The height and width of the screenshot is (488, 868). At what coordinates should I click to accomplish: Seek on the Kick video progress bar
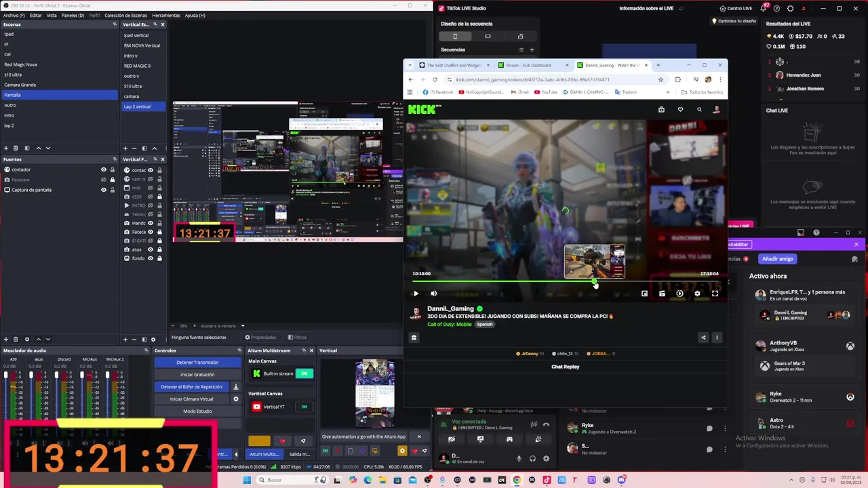tap(565, 281)
